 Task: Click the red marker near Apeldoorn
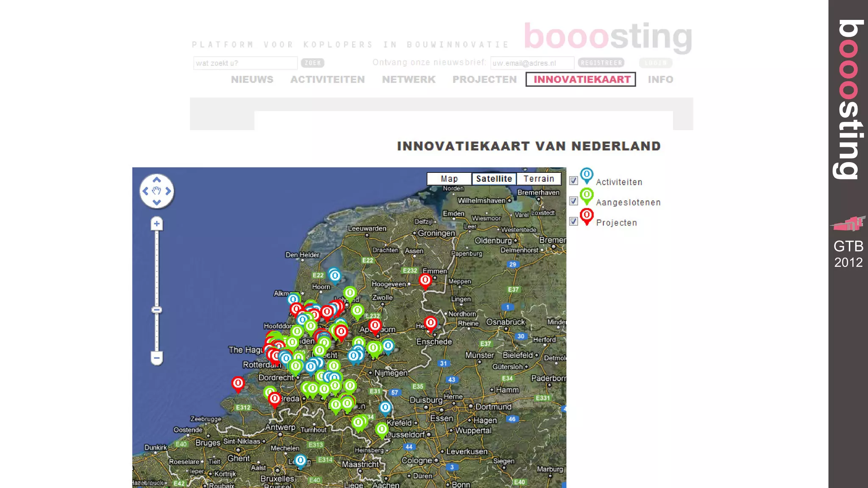(375, 326)
